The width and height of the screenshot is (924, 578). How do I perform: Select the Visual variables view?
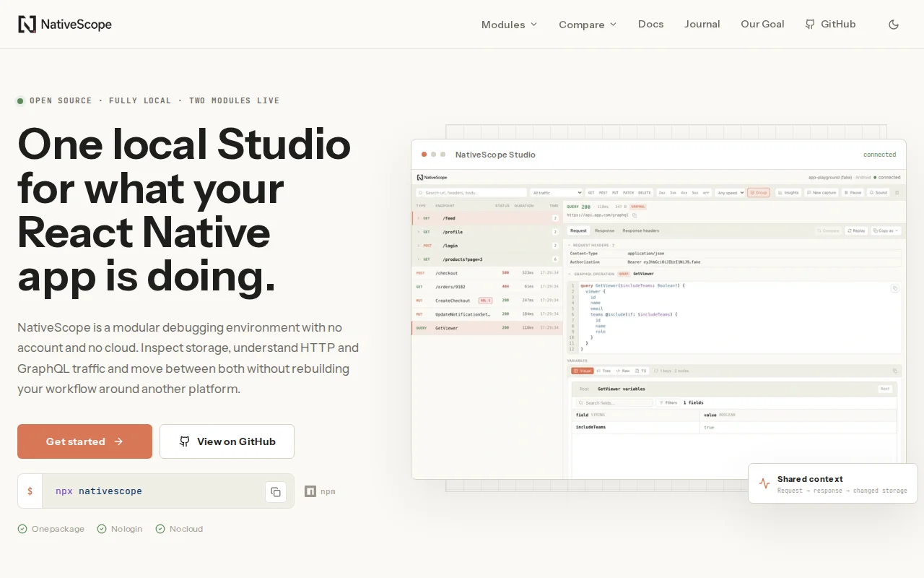pos(583,371)
